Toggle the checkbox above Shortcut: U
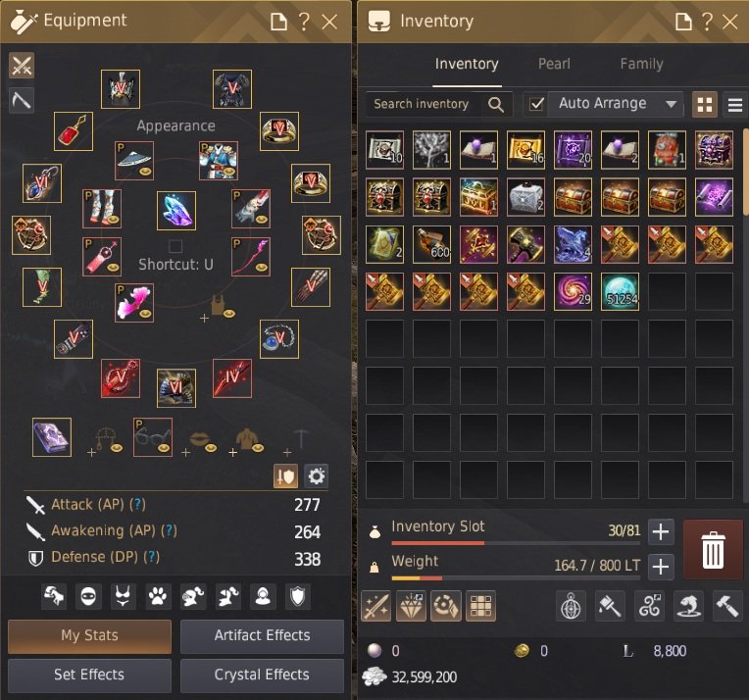Screen dimensions: 749x700 175,246
